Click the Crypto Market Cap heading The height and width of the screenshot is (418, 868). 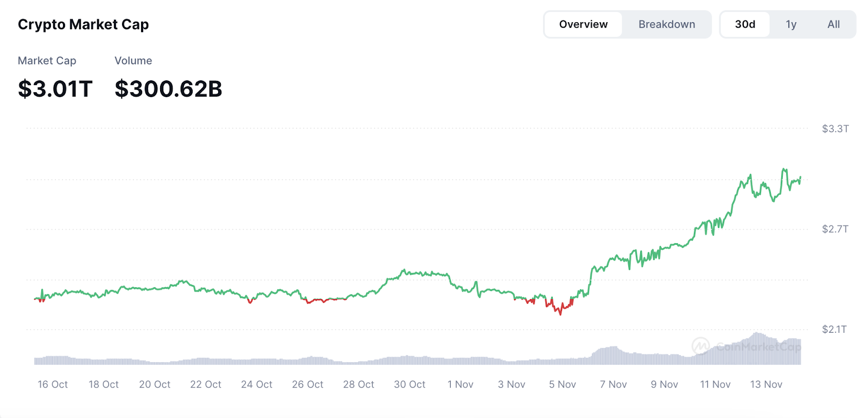tap(84, 24)
